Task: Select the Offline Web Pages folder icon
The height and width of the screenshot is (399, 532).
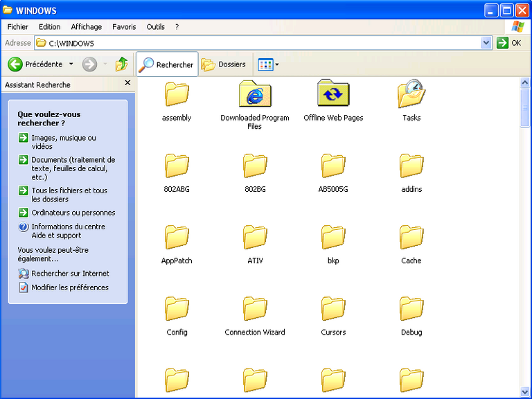Action: pyautogui.click(x=333, y=93)
